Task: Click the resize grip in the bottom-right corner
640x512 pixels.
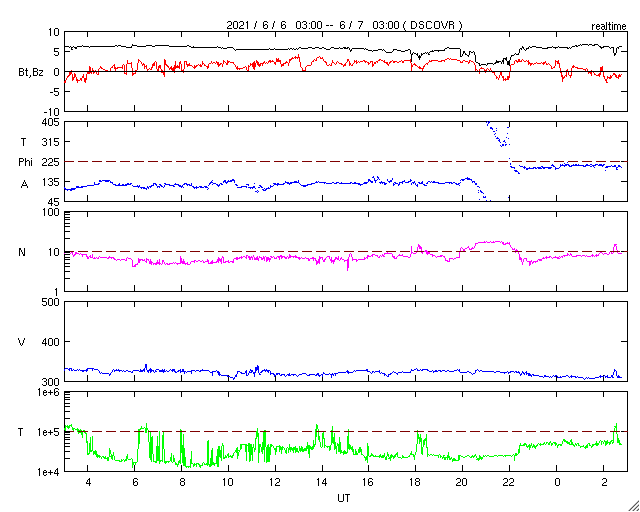Action: click(x=633, y=505)
